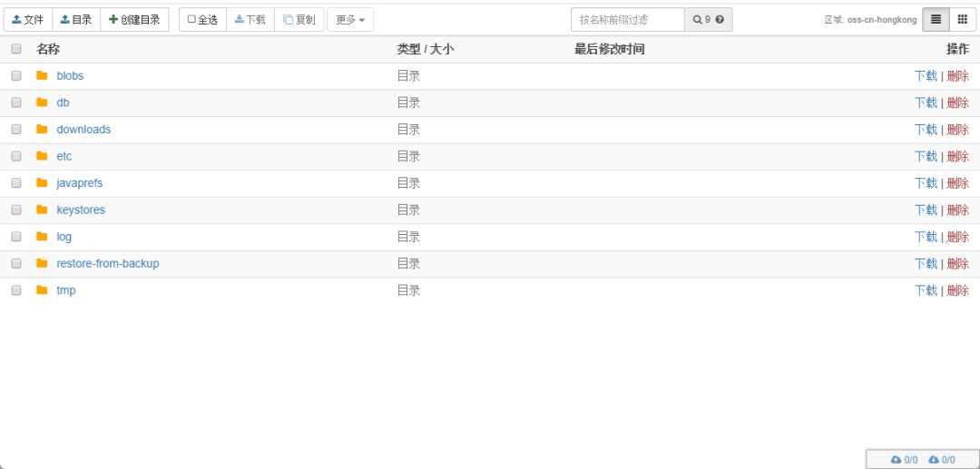
Task: Click 删除 to delete the log folder
Action: [x=957, y=237]
